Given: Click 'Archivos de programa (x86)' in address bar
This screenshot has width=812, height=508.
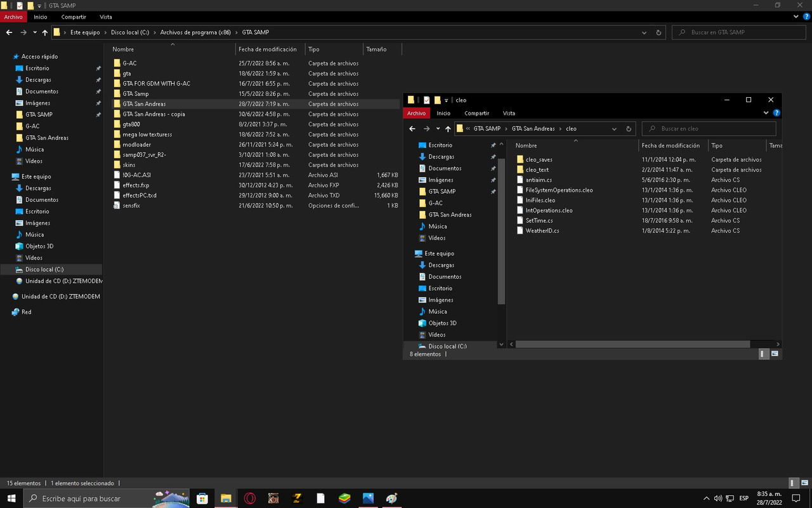Looking at the screenshot, I should click(x=195, y=32).
